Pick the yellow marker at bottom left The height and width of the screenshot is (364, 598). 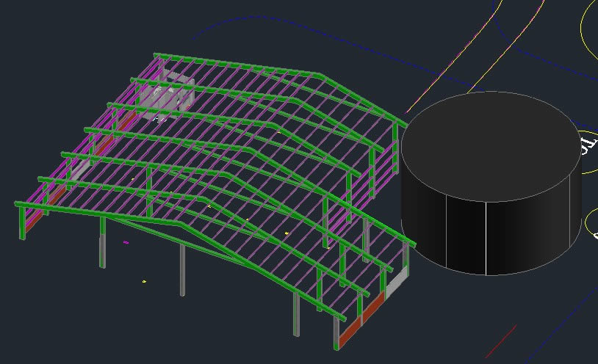[x=144, y=281]
